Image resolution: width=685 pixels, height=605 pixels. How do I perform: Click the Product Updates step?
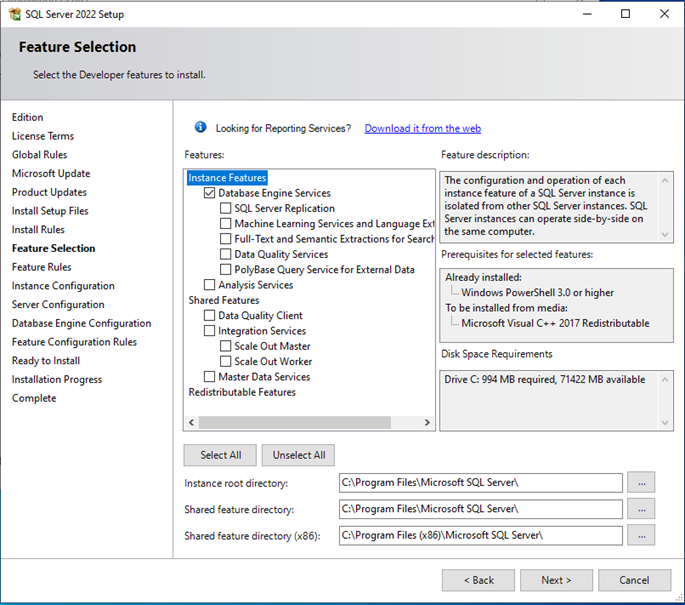49,192
